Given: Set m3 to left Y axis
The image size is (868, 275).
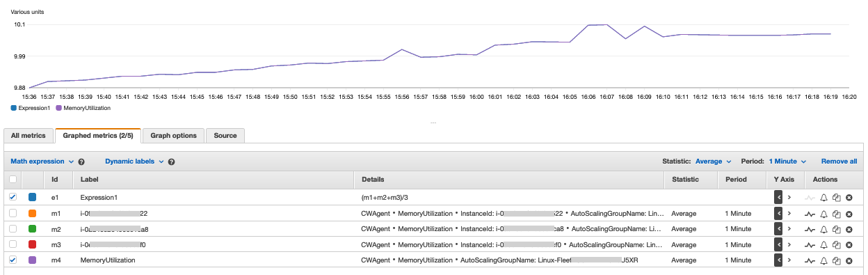Looking at the screenshot, I should click(x=779, y=245).
